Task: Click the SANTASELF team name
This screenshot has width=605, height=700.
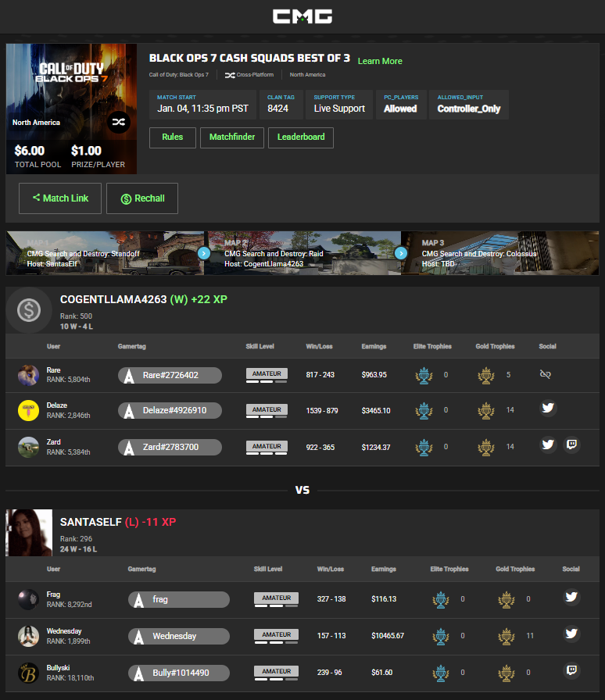Action: pos(91,522)
